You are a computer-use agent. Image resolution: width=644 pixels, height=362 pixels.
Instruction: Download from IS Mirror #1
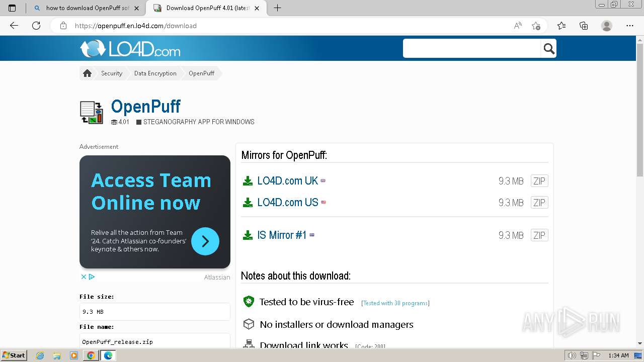[x=282, y=235]
